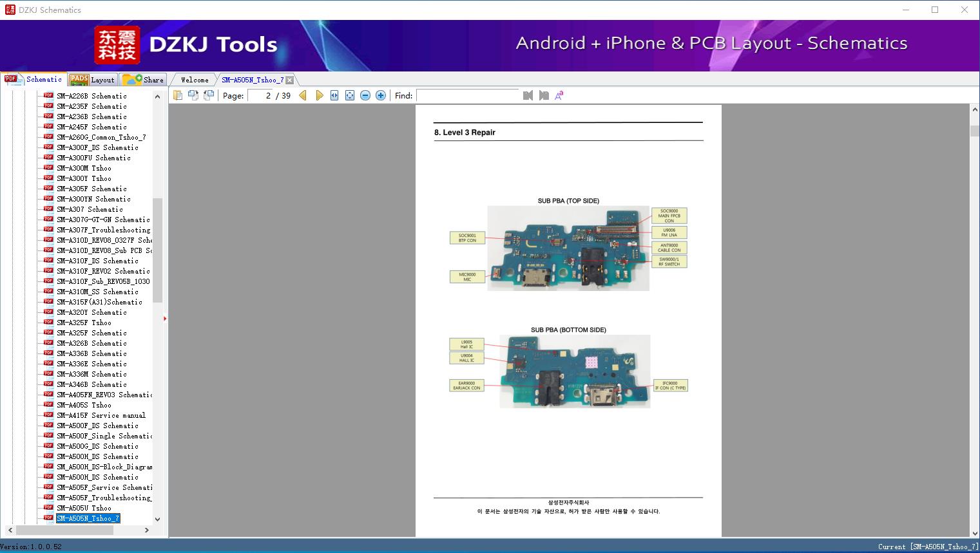The image size is (980, 553).
Task: Select the highlighted SM-A505N_Tshoo_7 entry
Action: [x=88, y=518]
